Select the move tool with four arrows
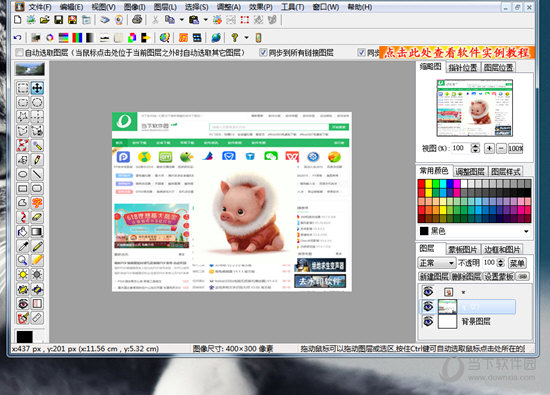The image size is (550, 395). click(37, 88)
